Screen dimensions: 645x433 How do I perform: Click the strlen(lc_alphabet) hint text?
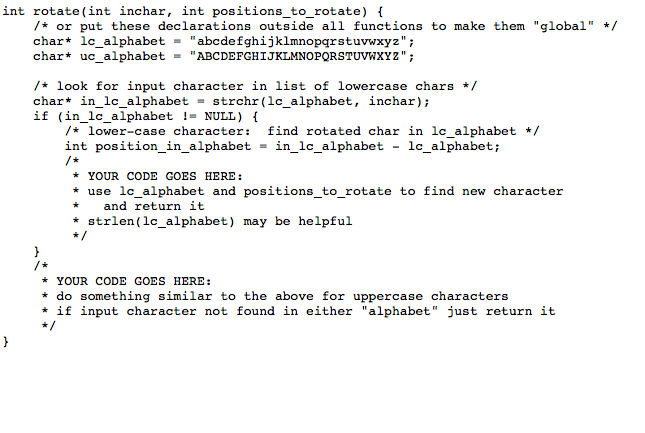click(x=161, y=221)
